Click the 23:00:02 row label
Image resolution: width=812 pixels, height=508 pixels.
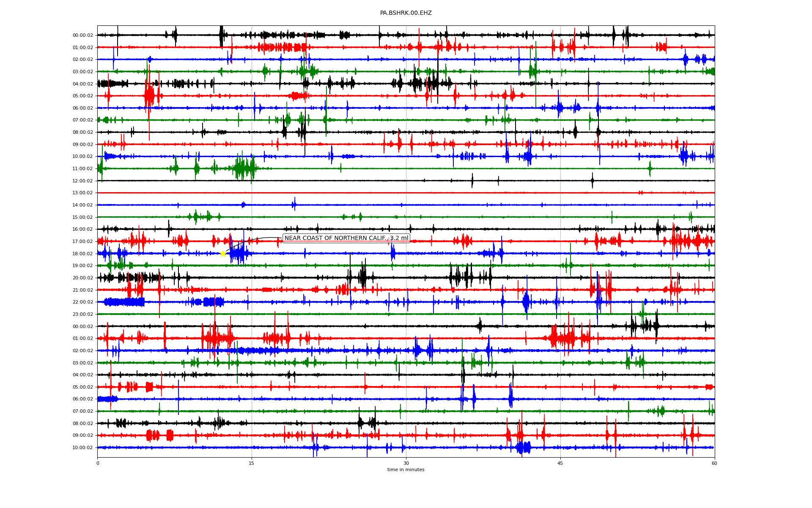[x=82, y=315]
